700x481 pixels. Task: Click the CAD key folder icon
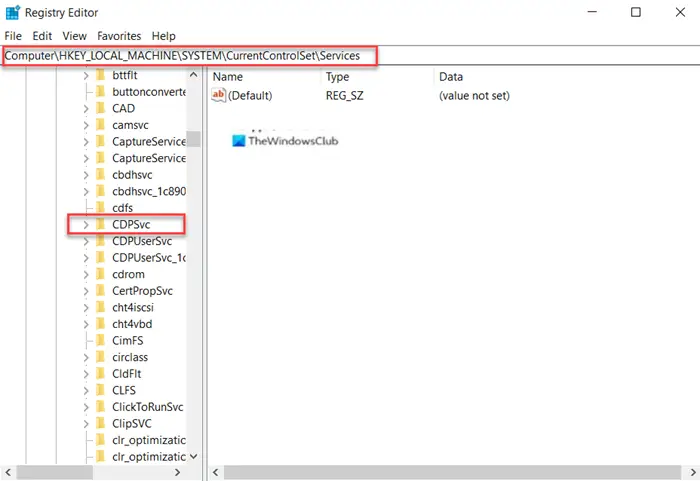(101, 108)
